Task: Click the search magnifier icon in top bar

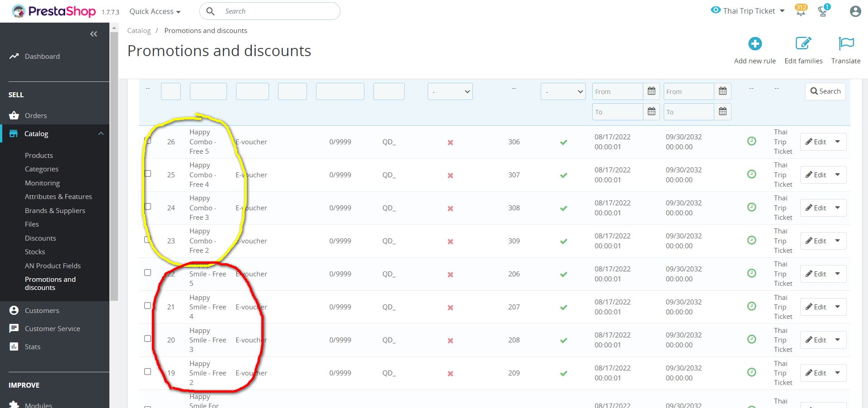Action: coord(210,11)
